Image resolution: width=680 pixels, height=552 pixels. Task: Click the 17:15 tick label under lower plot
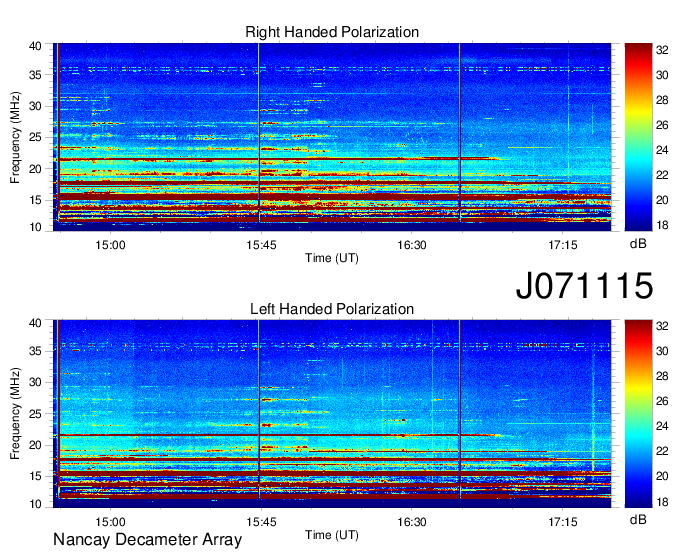coord(562,522)
